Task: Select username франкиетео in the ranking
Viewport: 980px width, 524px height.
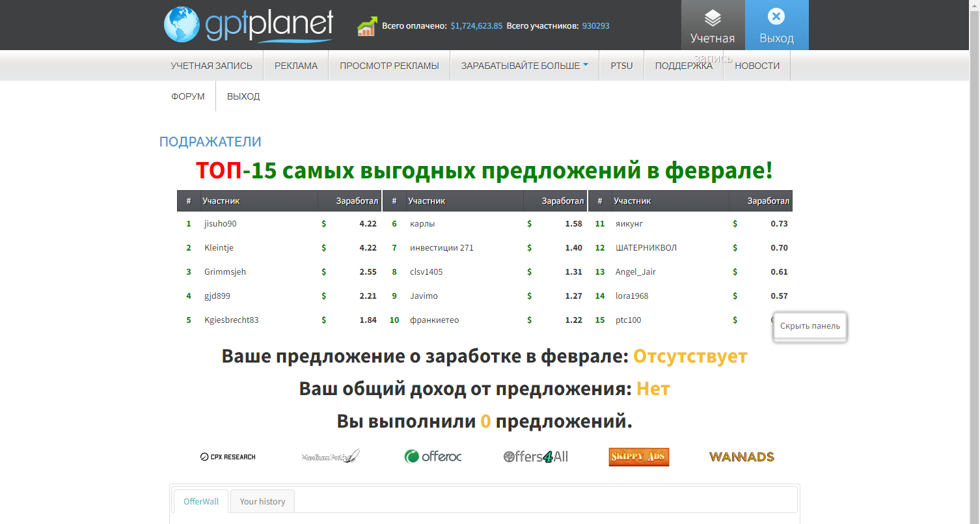Action: [435, 320]
